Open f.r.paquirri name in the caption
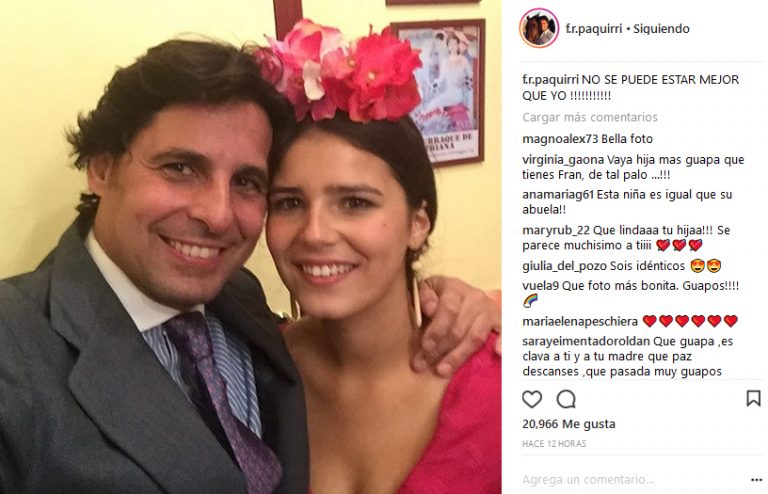The height and width of the screenshot is (494, 768). [x=551, y=80]
